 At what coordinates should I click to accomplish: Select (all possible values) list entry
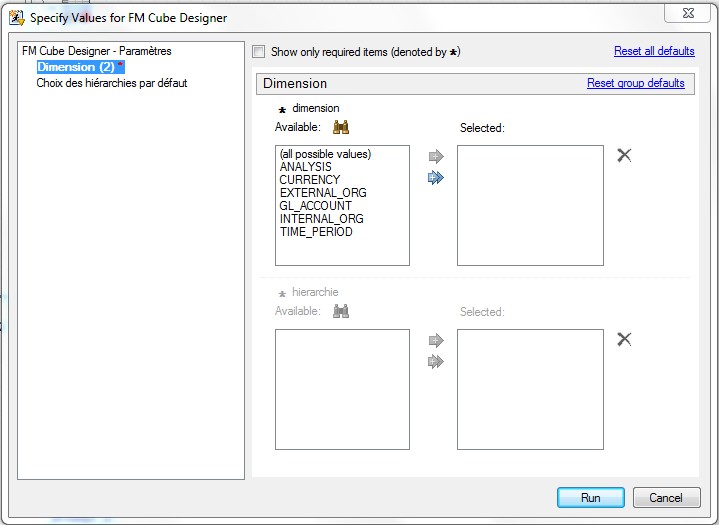(326, 154)
